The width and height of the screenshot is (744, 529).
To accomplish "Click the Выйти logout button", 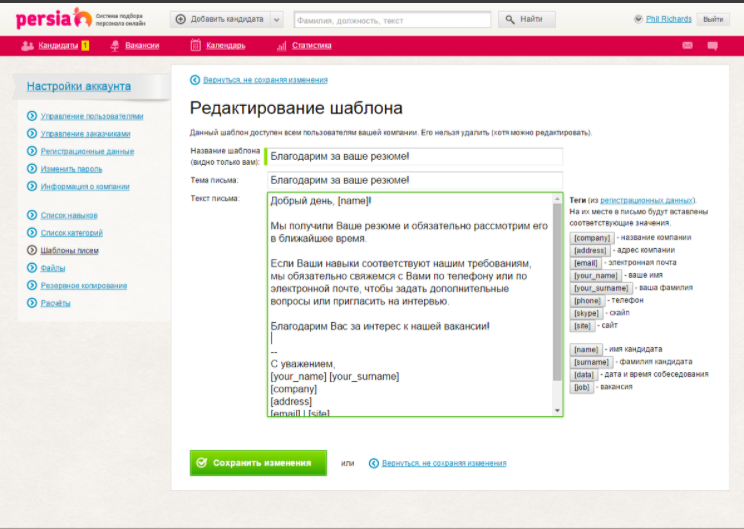I will (x=713, y=19).
